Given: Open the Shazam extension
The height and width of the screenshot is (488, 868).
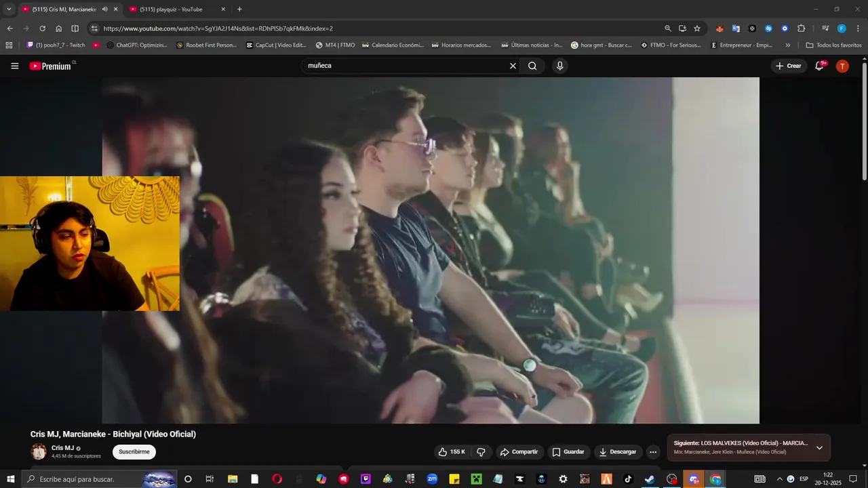Looking at the screenshot, I should (768, 28).
